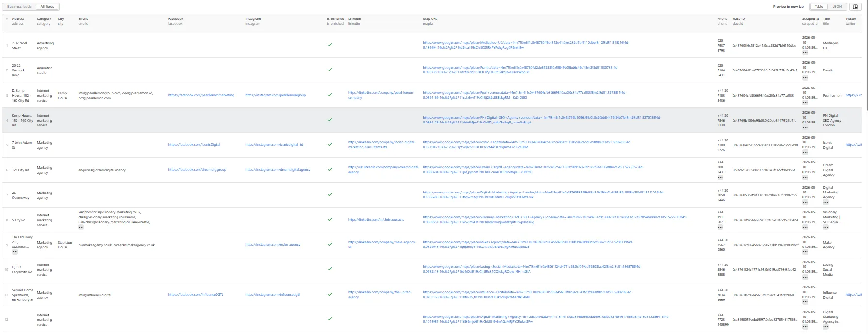Click the Emails column header
This screenshot has height=334, width=868.
click(83, 21)
